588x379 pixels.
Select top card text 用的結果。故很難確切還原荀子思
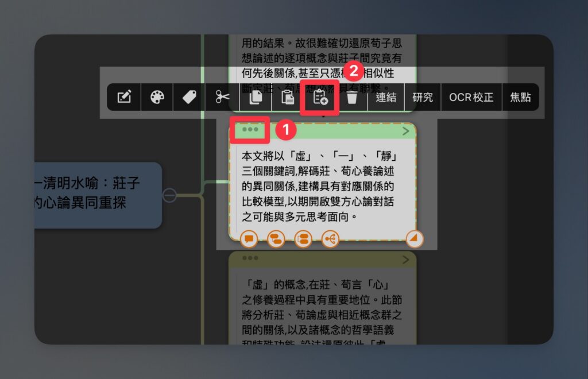(322, 43)
